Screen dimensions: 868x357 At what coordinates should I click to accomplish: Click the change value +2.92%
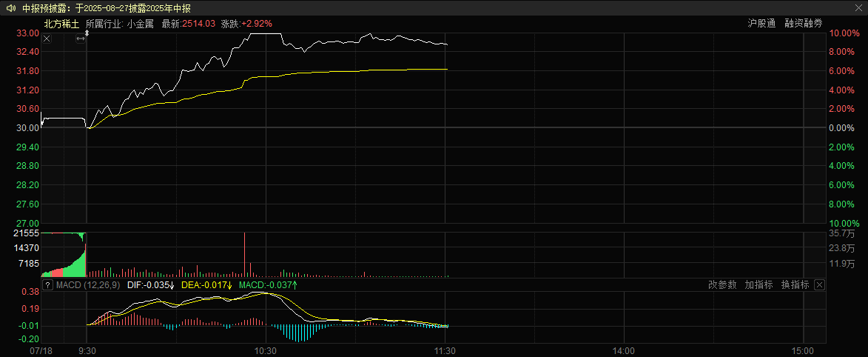pos(257,24)
